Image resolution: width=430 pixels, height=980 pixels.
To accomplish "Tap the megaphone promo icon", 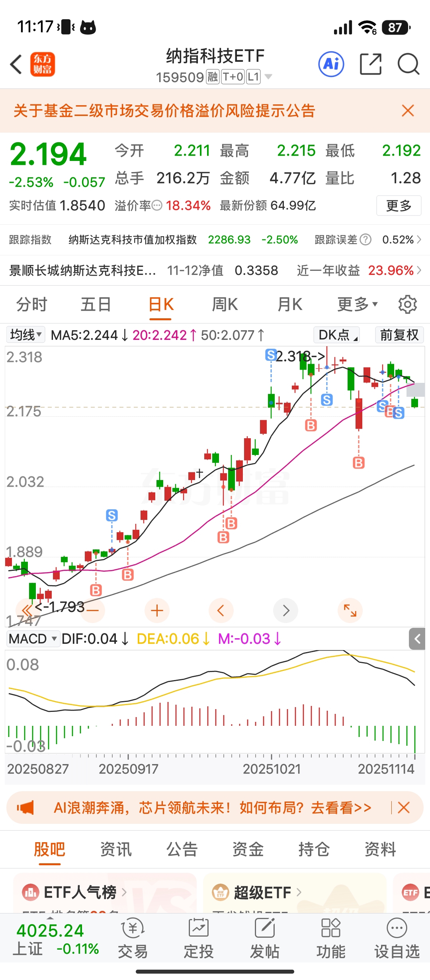I will [x=25, y=808].
